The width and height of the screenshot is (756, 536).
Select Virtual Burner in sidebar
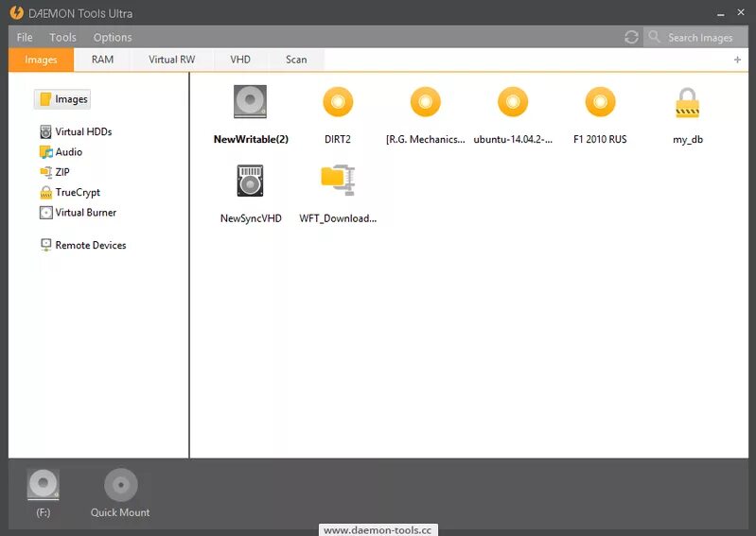click(x=78, y=213)
